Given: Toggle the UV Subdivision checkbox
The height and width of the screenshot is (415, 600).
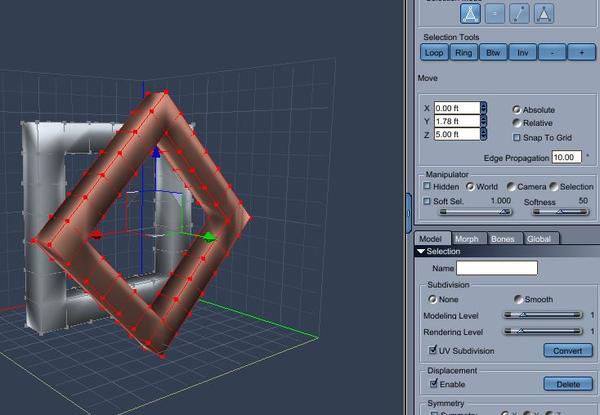Looking at the screenshot, I should point(433,350).
